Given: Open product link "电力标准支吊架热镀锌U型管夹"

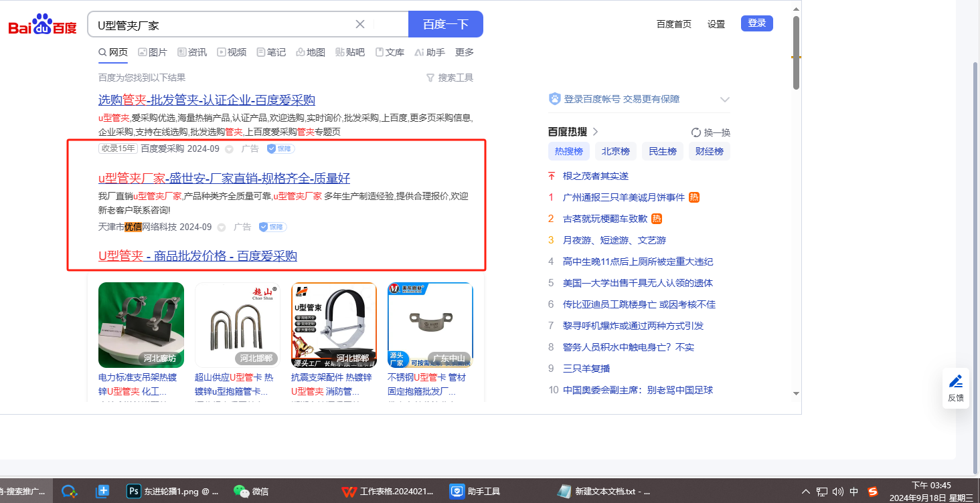Looking at the screenshot, I should click(138, 384).
